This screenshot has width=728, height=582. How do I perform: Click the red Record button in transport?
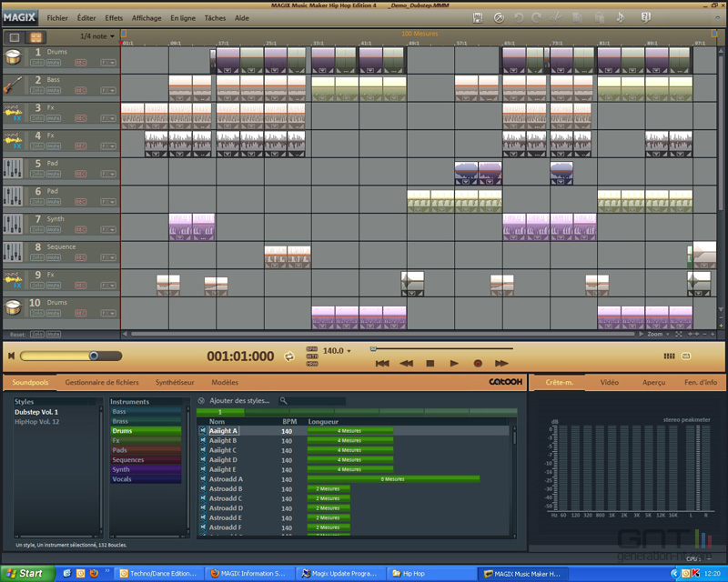pyautogui.click(x=478, y=364)
